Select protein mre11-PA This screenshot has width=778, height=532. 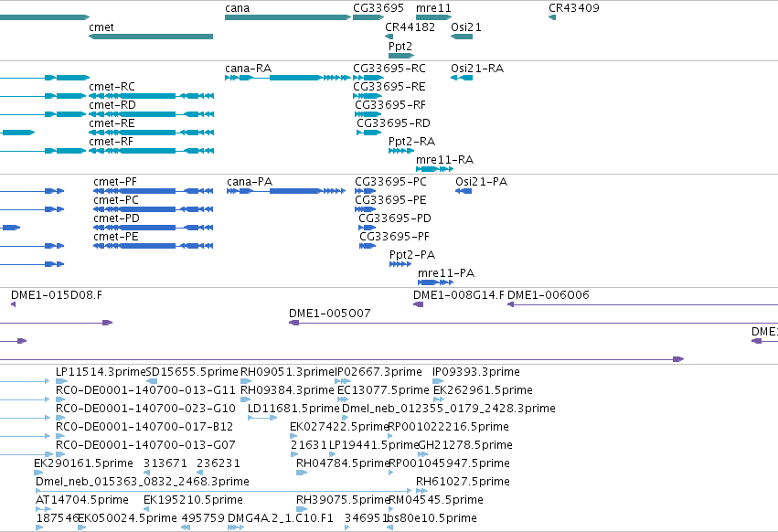tap(436, 282)
